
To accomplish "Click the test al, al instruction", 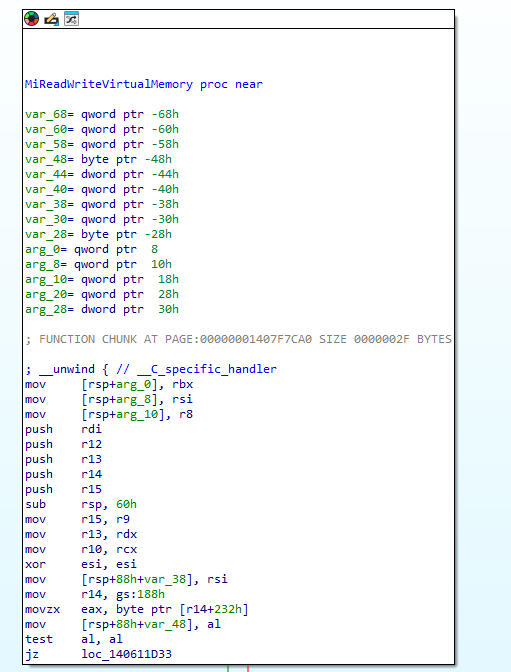I will tap(74, 639).
